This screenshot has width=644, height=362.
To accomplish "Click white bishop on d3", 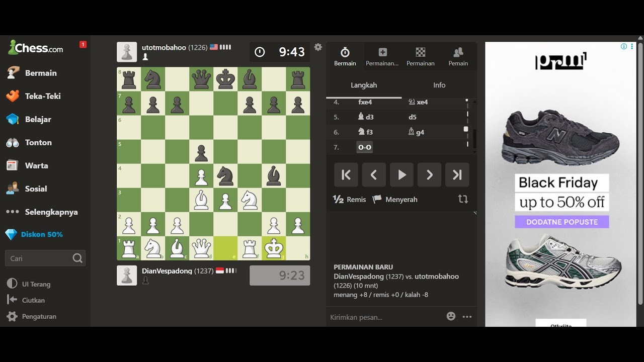I will [x=201, y=200].
